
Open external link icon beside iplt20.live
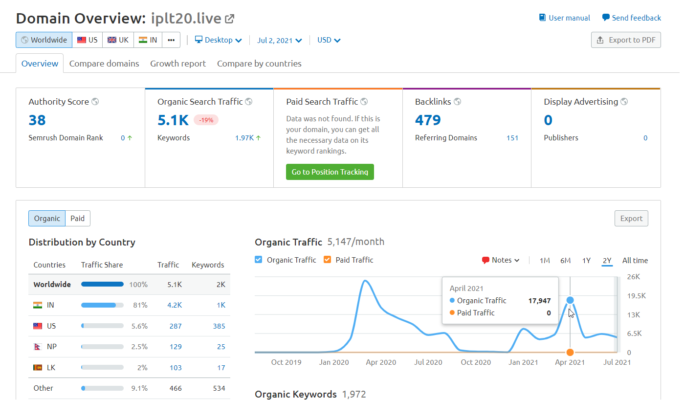[229, 19]
